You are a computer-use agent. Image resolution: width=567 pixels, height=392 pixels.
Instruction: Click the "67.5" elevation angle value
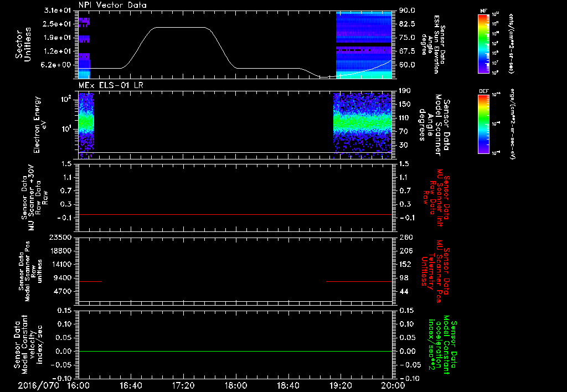click(407, 51)
